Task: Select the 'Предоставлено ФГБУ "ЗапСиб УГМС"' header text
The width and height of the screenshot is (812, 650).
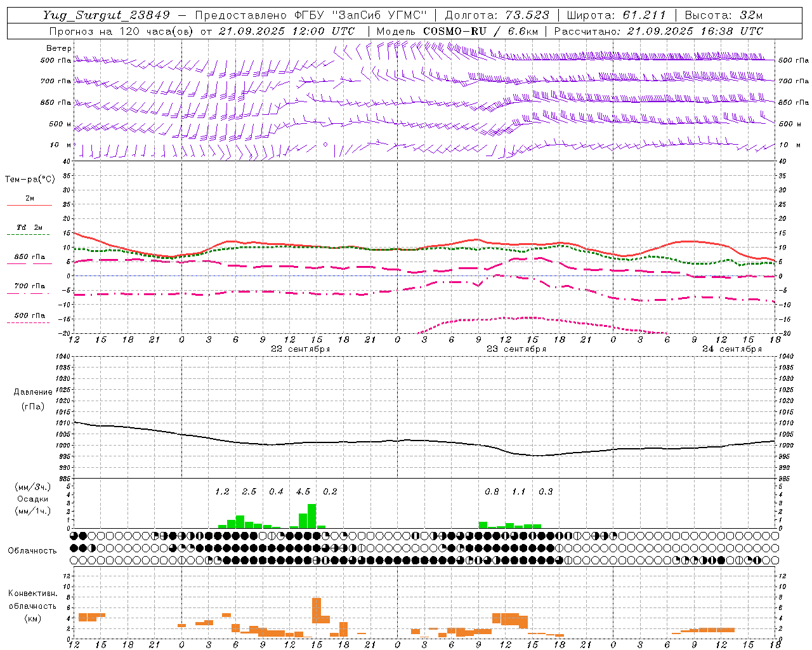Action: click(x=311, y=15)
